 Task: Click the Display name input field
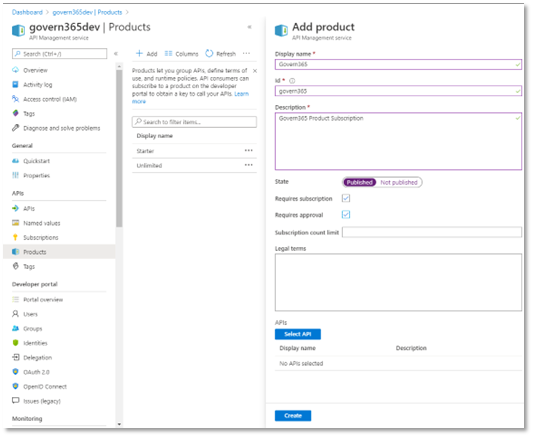[398, 64]
